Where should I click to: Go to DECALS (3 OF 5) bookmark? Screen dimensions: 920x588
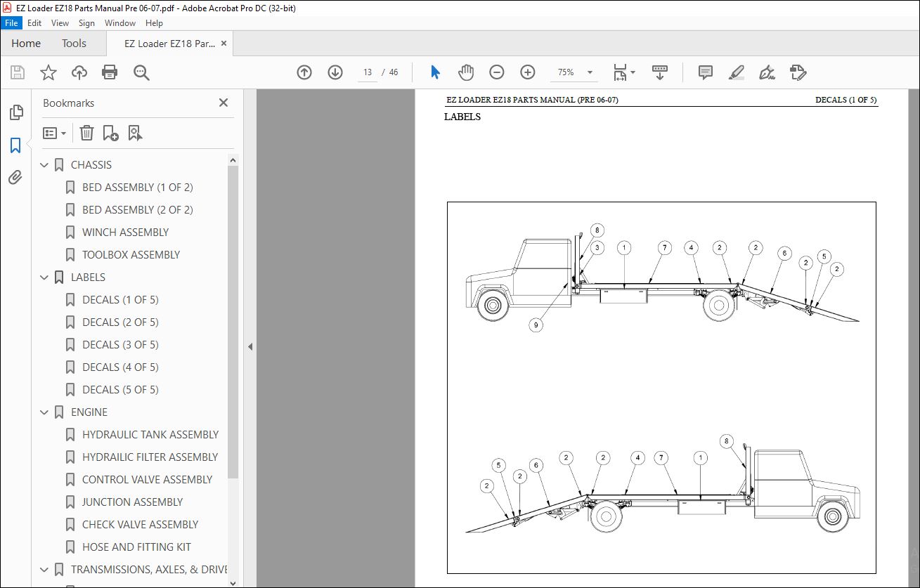click(x=120, y=345)
